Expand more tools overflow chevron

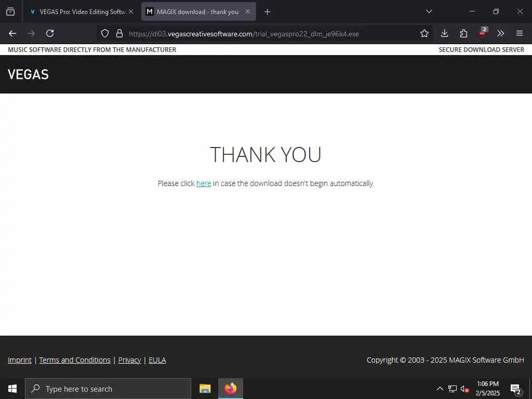pyautogui.click(x=500, y=33)
